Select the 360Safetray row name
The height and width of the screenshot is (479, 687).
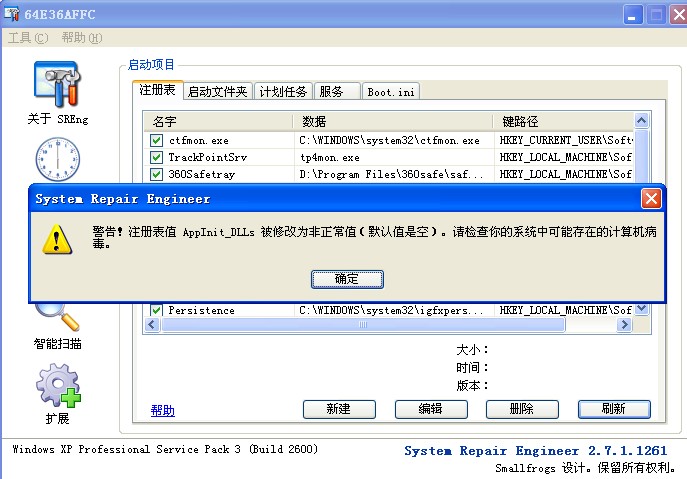[x=202, y=174]
